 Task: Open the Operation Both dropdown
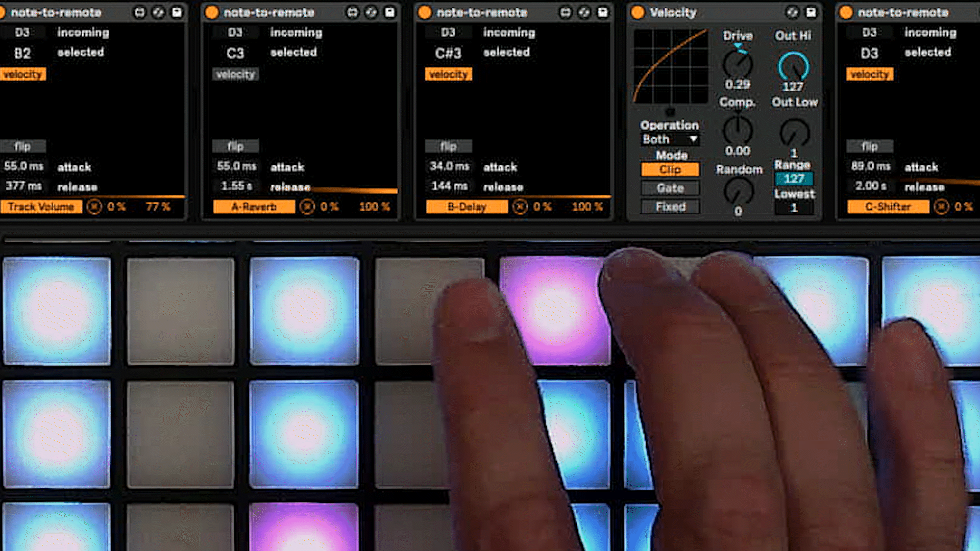click(670, 139)
